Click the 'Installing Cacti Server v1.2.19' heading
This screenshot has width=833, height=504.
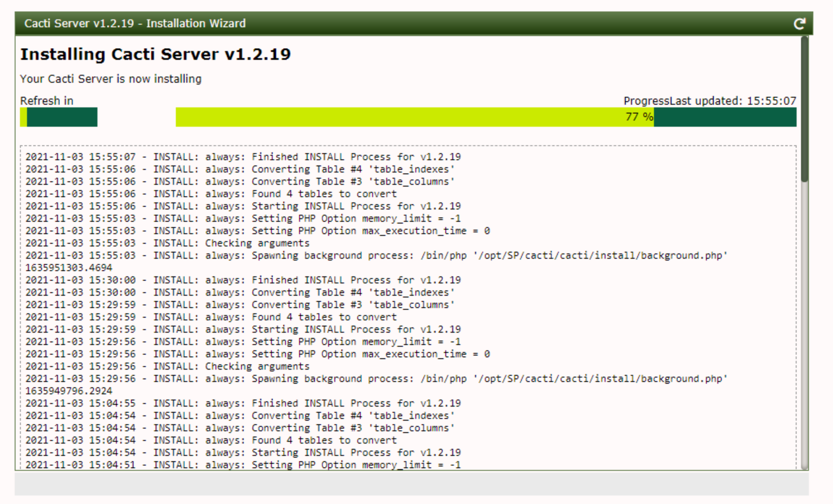pos(155,54)
